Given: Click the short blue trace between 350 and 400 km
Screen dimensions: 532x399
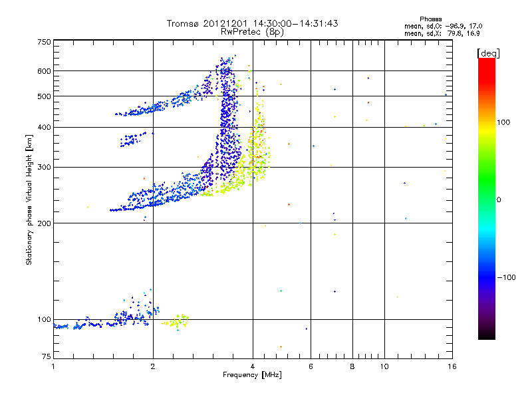Looking at the screenshot, I should point(135,139).
